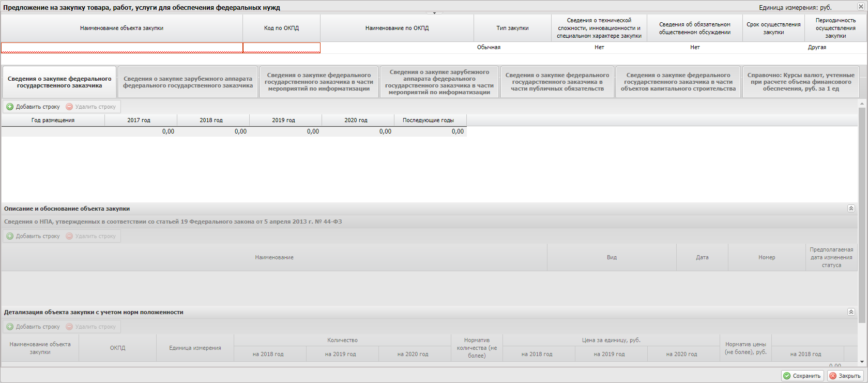Click the Сохранить save button
The height and width of the screenshot is (383, 868).
(803, 376)
